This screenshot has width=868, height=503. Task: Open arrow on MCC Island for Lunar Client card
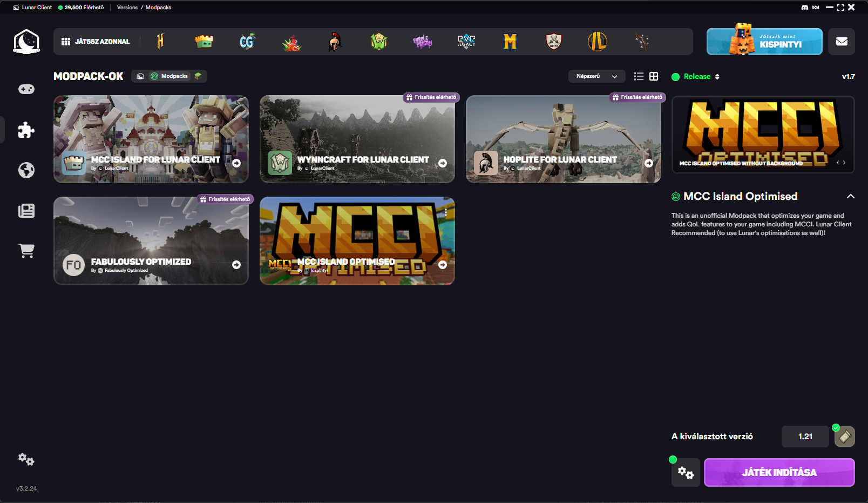(x=236, y=163)
